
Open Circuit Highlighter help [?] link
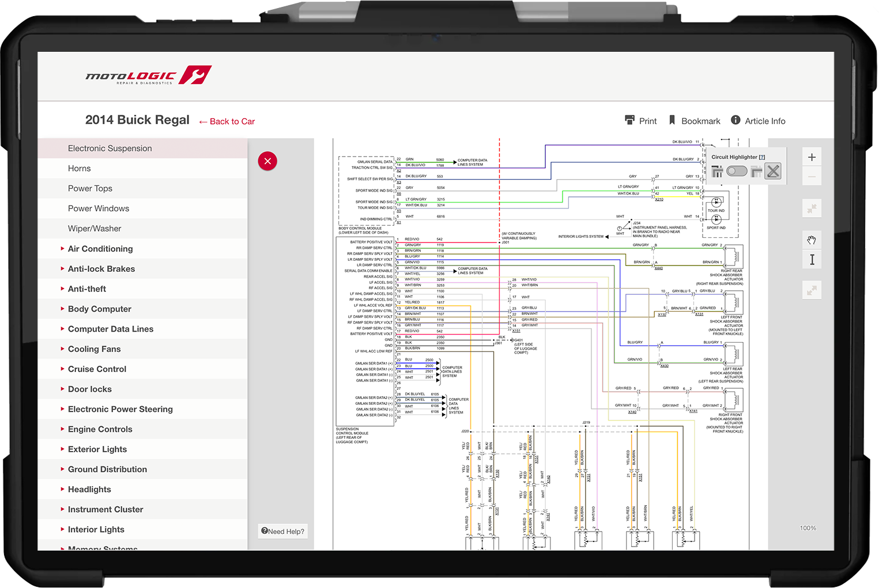762,157
